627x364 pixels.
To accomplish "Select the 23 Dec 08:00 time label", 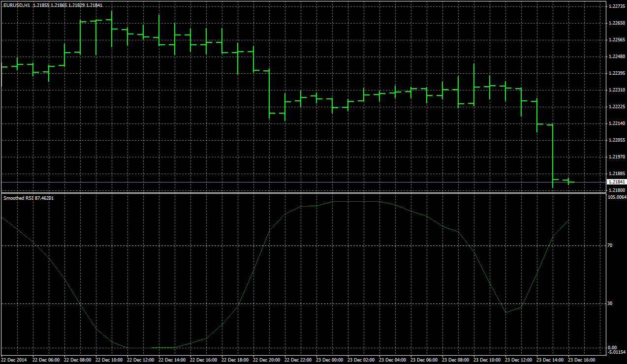I will (x=456, y=360).
